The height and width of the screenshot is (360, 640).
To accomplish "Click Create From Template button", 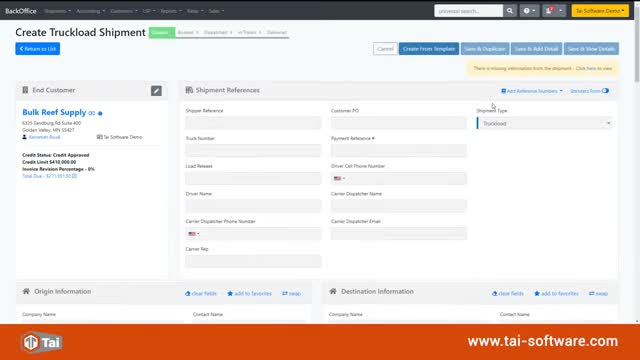I will tap(429, 49).
